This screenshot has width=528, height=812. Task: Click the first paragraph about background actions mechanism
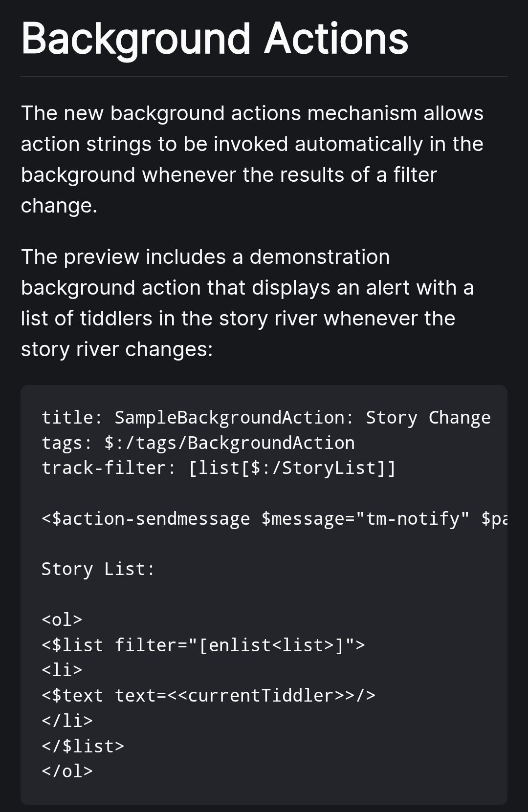point(253,159)
